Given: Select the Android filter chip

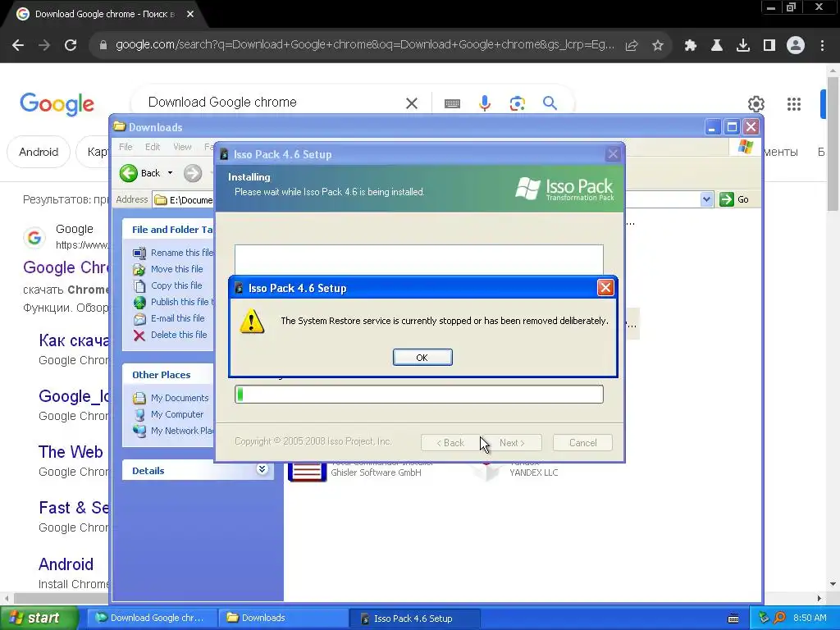Looking at the screenshot, I should point(39,152).
